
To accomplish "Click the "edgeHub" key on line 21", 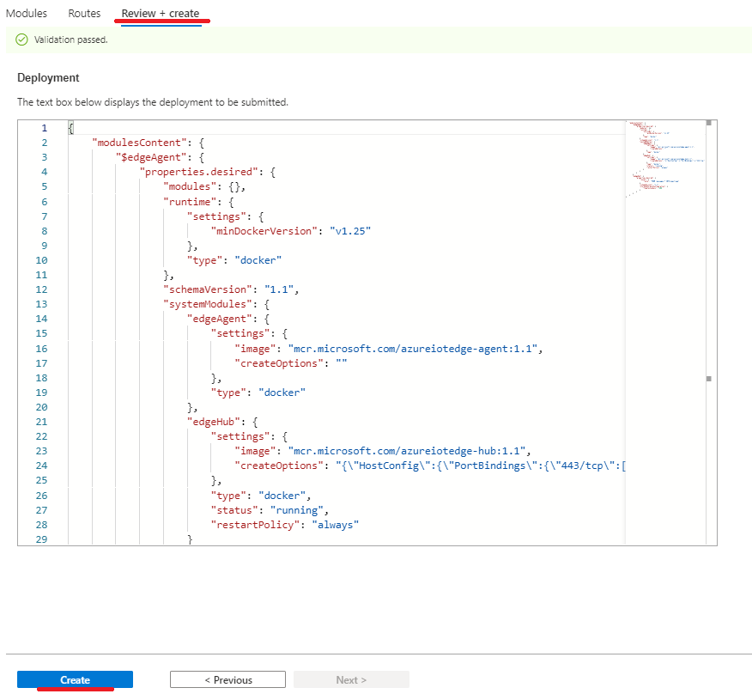I will pyautogui.click(x=214, y=422).
